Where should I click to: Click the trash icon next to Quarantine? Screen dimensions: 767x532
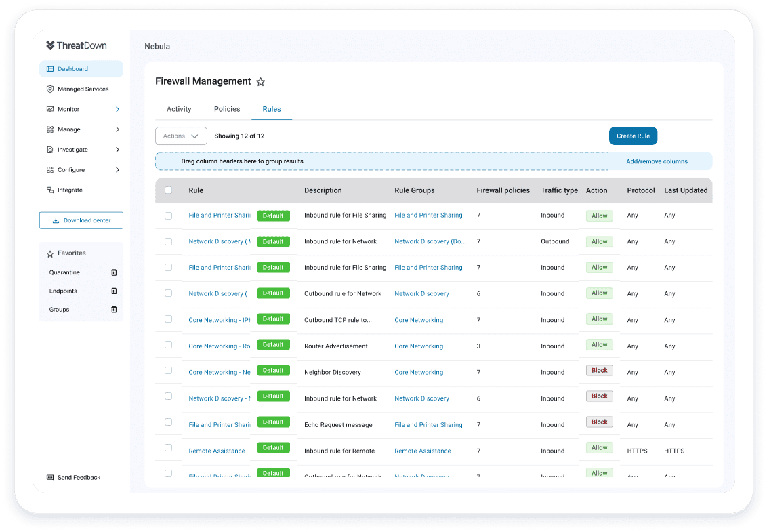pos(114,272)
